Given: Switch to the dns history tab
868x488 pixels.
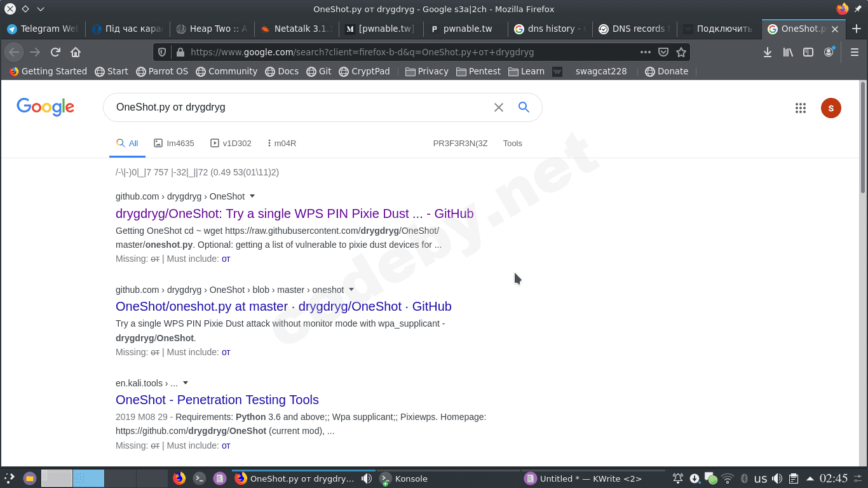Looking at the screenshot, I should tap(550, 29).
